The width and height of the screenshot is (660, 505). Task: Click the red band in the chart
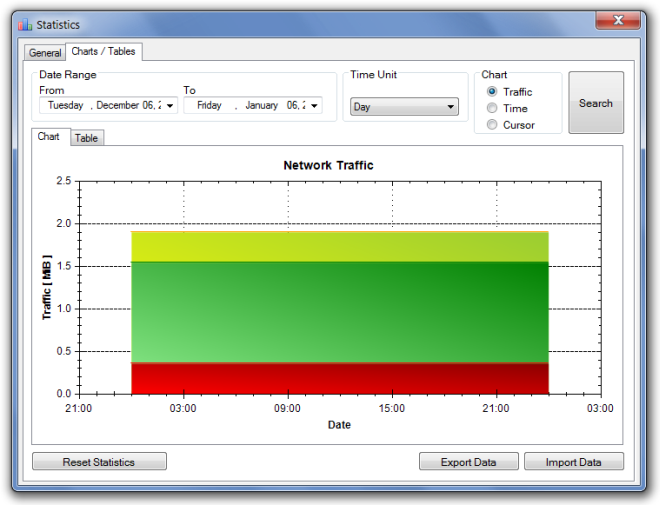(x=340, y=378)
